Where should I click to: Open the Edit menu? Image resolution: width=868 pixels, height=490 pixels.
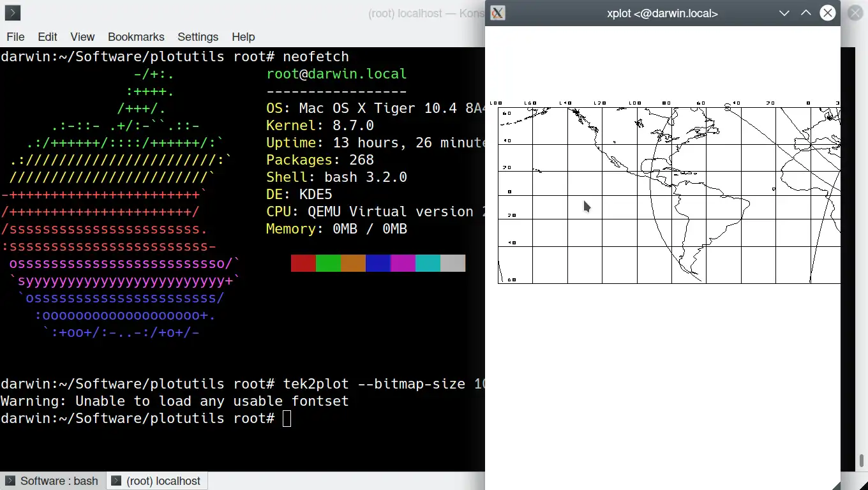[47, 37]
